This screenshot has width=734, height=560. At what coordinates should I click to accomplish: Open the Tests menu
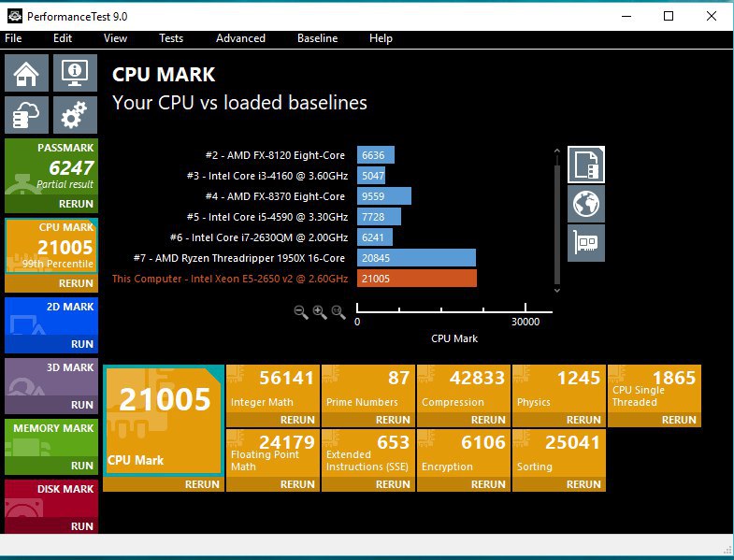pyautogui.click(x=171, y=38)
